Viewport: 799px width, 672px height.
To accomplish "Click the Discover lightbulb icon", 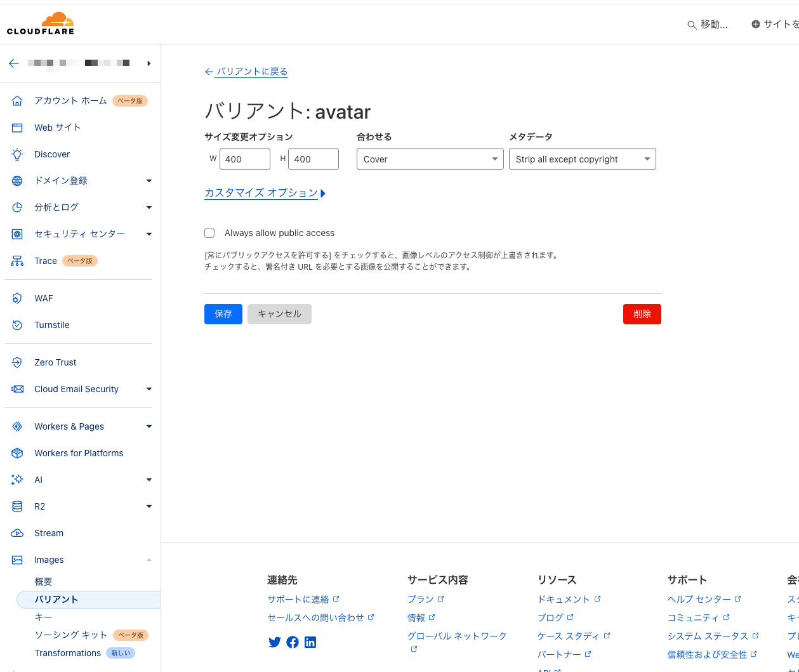I will pyautogui.click(x=17, y=154).
